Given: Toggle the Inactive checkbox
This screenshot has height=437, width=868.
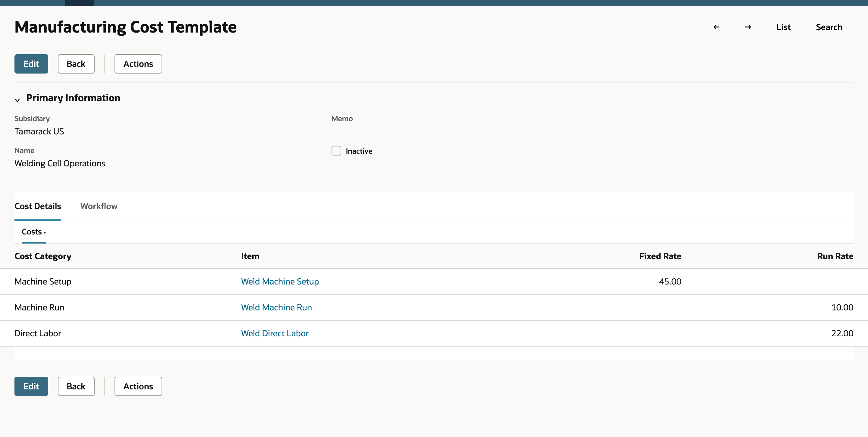Looking at the screenshot, I should (336, 151).
